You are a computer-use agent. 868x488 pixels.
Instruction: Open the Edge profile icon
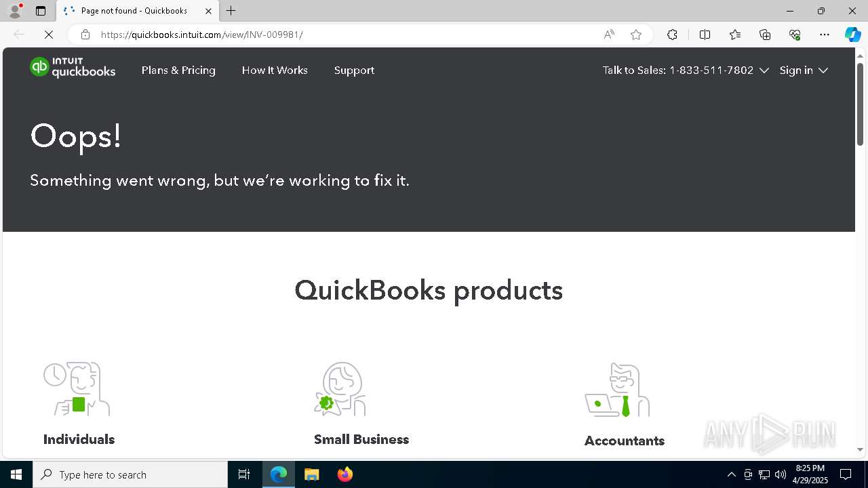(14, 11)
